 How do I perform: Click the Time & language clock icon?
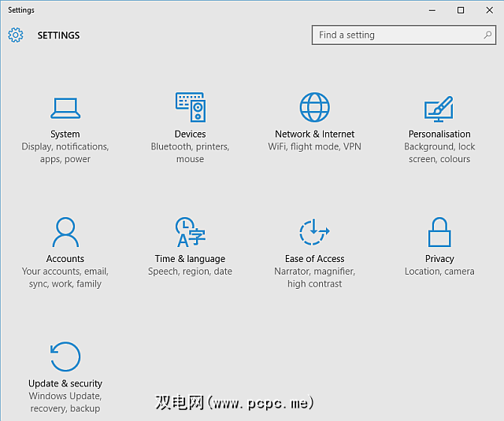point(190,232)
